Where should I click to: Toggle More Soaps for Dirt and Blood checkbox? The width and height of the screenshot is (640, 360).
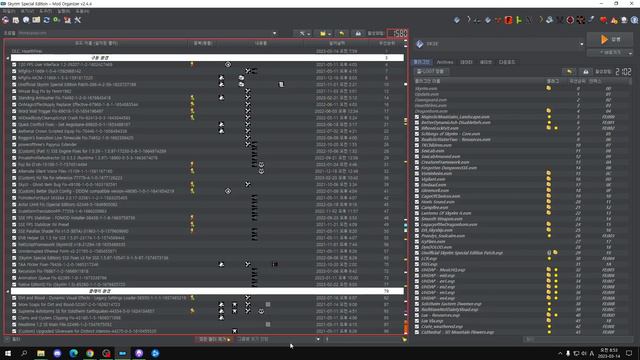pos(14,304)
